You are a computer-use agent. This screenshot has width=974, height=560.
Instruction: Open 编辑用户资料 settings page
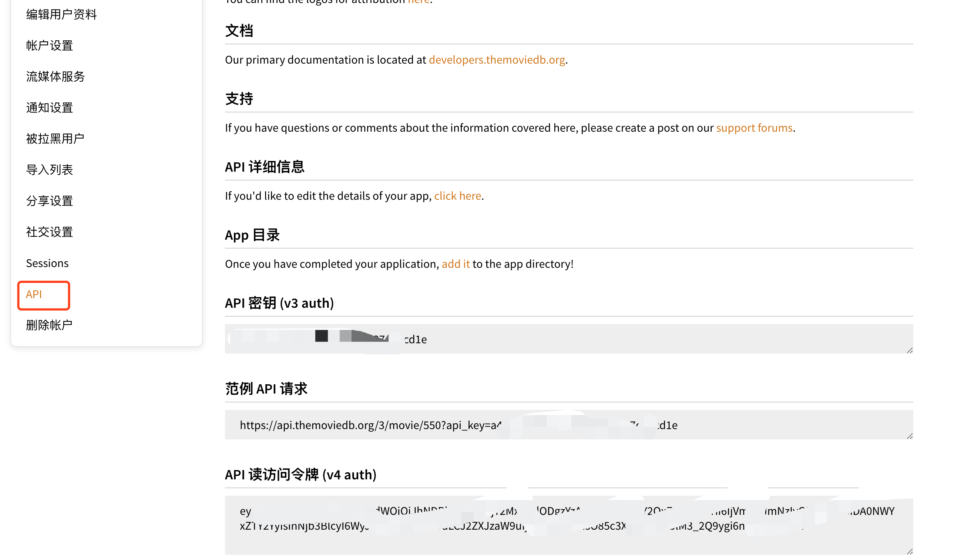(x=61, y=15)
